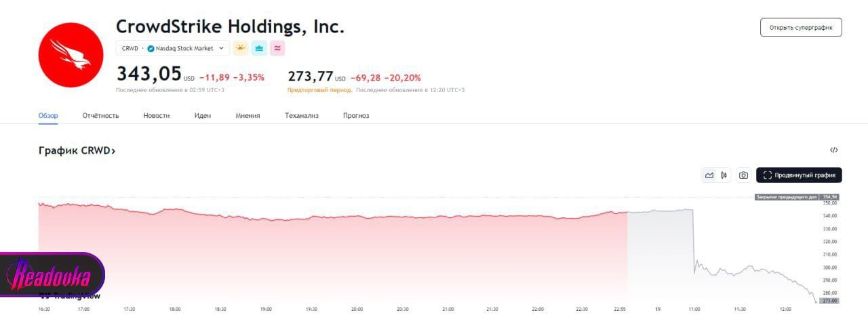Switch chart to area view
Viewport: 868px width, 321px height.
(709, 175)
